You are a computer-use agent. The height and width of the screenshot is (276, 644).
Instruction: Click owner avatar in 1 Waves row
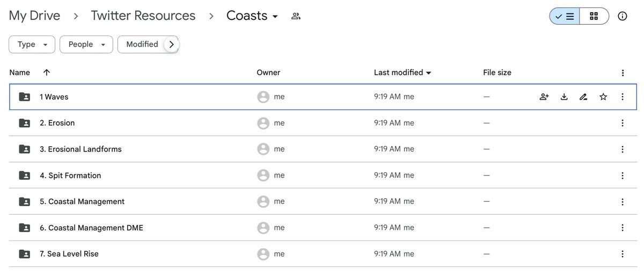(x=263, y=97)
